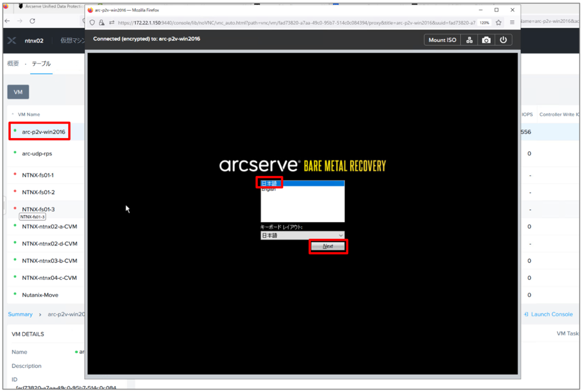Open the 仮想マシン menu in Prism
Viewport: 582px width, 392px height.
point(72,41)
